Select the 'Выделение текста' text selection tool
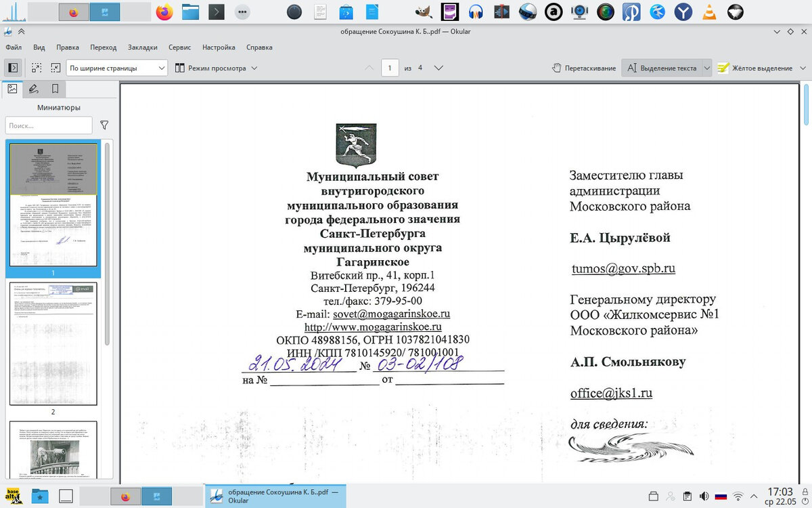812x508 pixels. pos(661,68)
